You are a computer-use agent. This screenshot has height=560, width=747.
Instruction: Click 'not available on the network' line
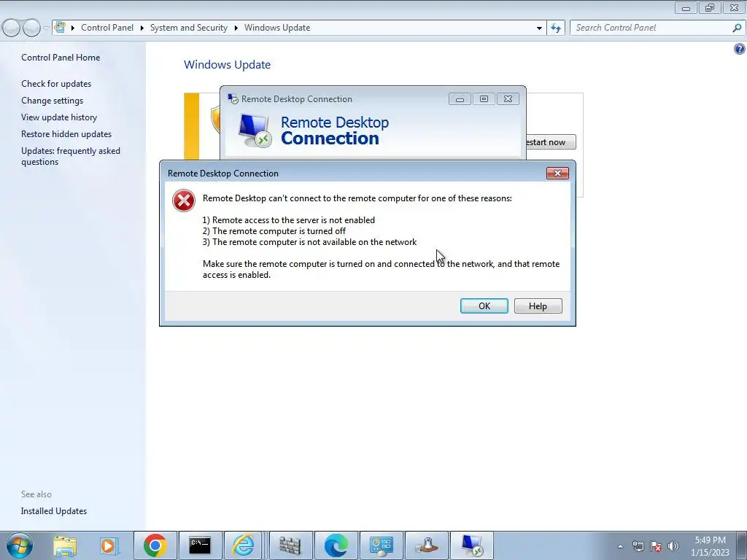(309, 242)
